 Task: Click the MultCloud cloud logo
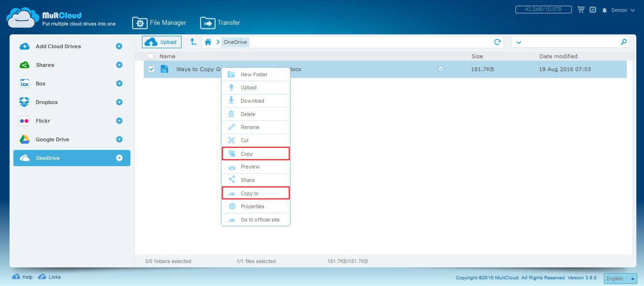pos(22,18)
